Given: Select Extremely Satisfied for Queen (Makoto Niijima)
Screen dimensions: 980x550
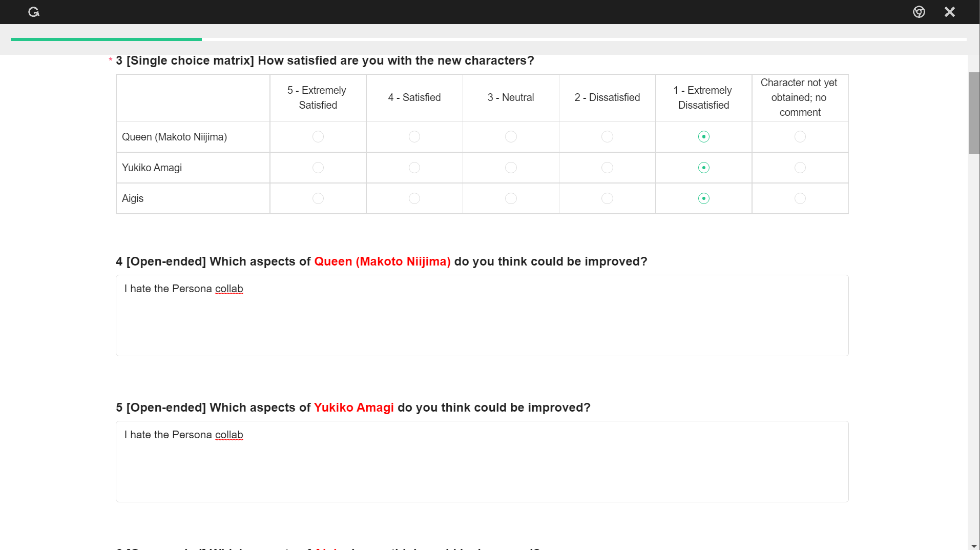Looking at the screenshot, I should (318, 137).
